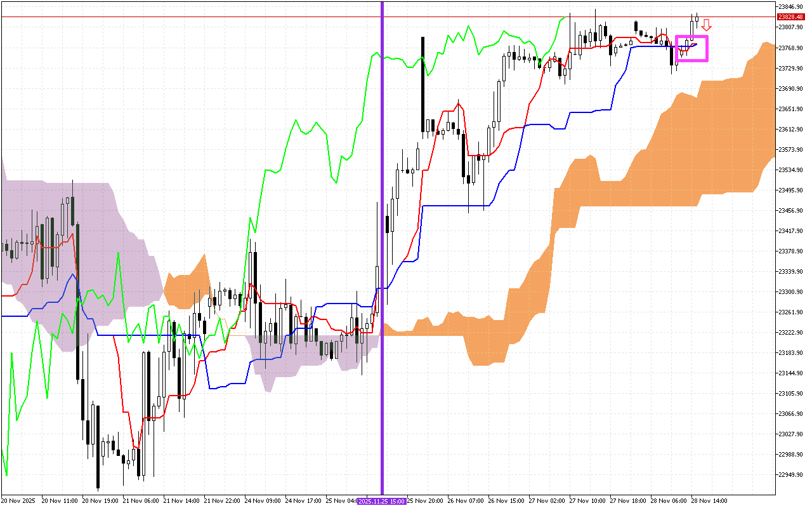812x508 pixels.
Task: Select the purple 2025.11.25 15:00 time label
Action: tap(381, 501)
